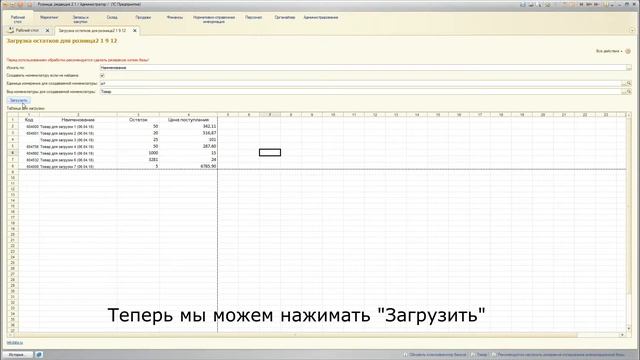Click the Остаток cell with value 1000

(138, 153)
